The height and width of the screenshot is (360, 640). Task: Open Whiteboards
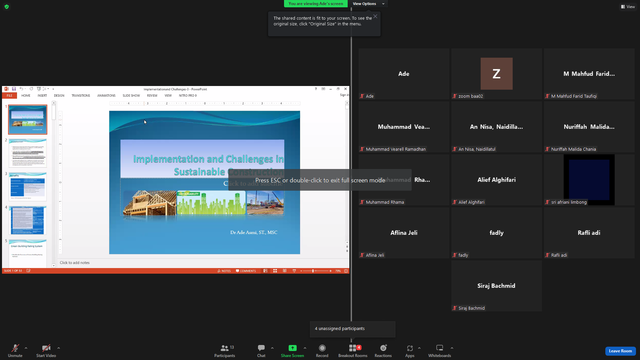tap(440, 350)
